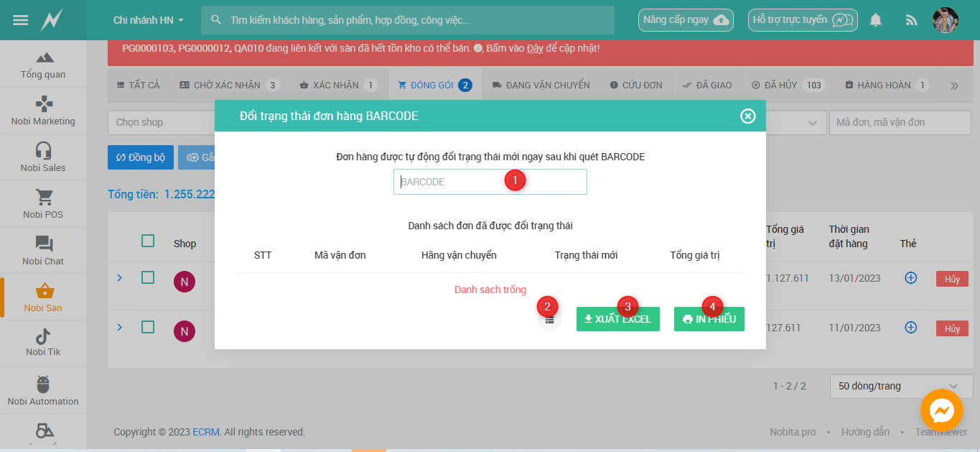Click the add tag plus icon for first order

pyautogui.click(x=910, y=278)
